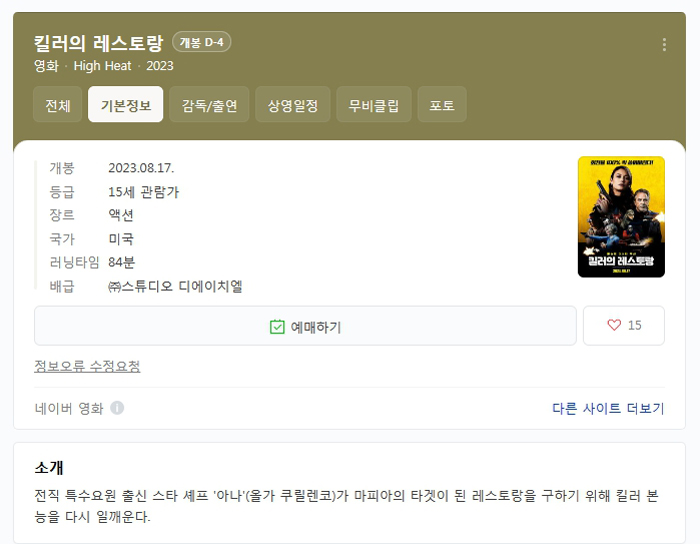Screen dimensions: 700x544
Task: Select the 기본정보 tab
Action: 126,105
